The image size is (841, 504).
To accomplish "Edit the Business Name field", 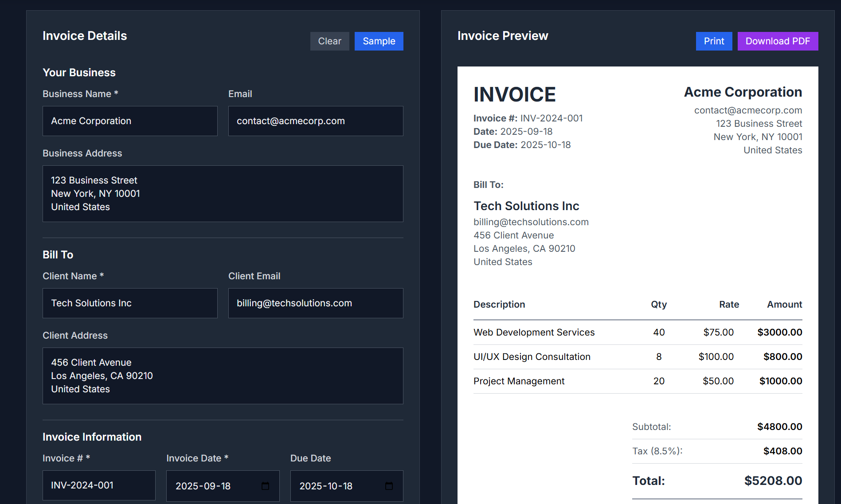I will click(130, 121).
